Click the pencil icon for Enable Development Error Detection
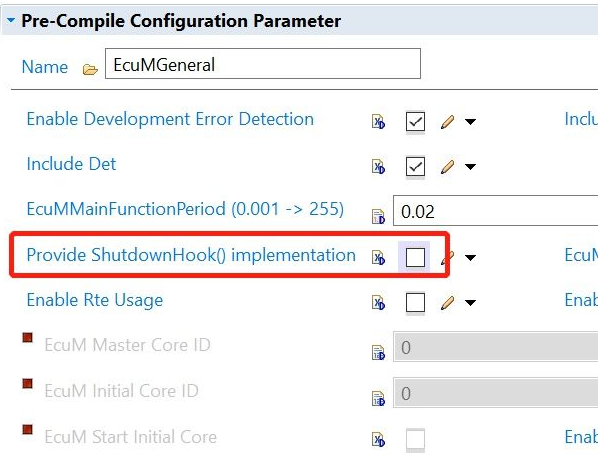Screen dimensions: 604x455 tap(447, 122)
